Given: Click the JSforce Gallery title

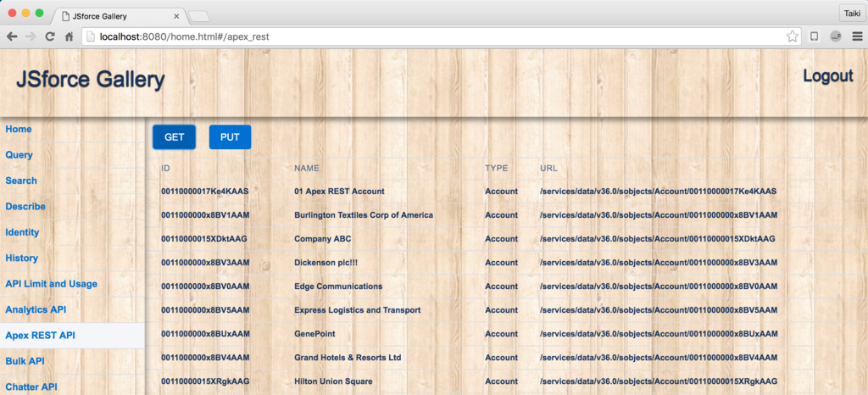Looking at the screenshot, I should point(90,80).
